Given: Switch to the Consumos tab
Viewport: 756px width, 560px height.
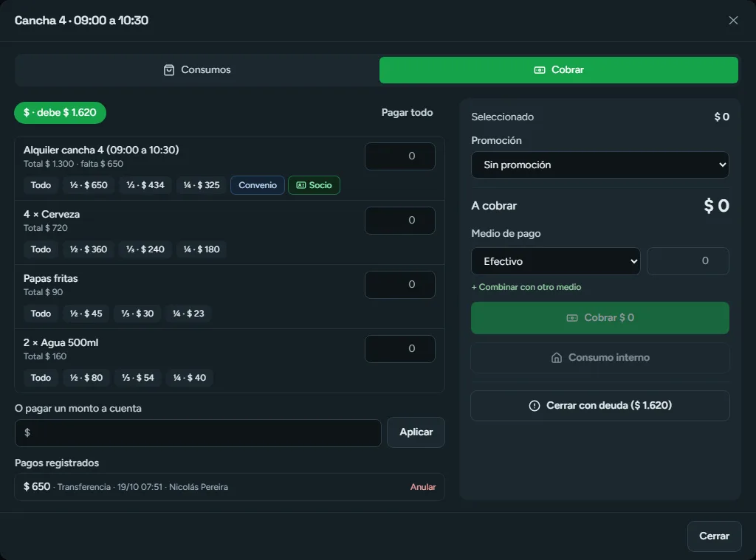Looking at the screenshot, I should (197, 70).
